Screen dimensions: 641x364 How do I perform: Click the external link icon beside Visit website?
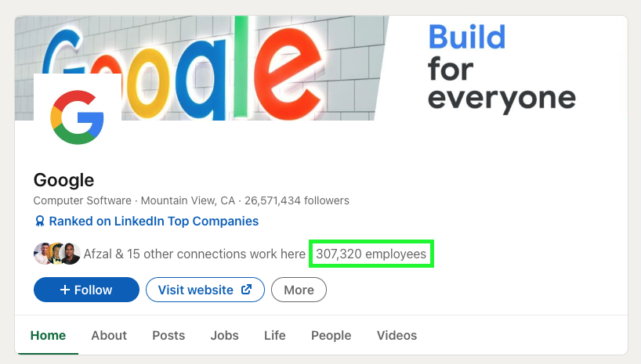click(246, 290)
